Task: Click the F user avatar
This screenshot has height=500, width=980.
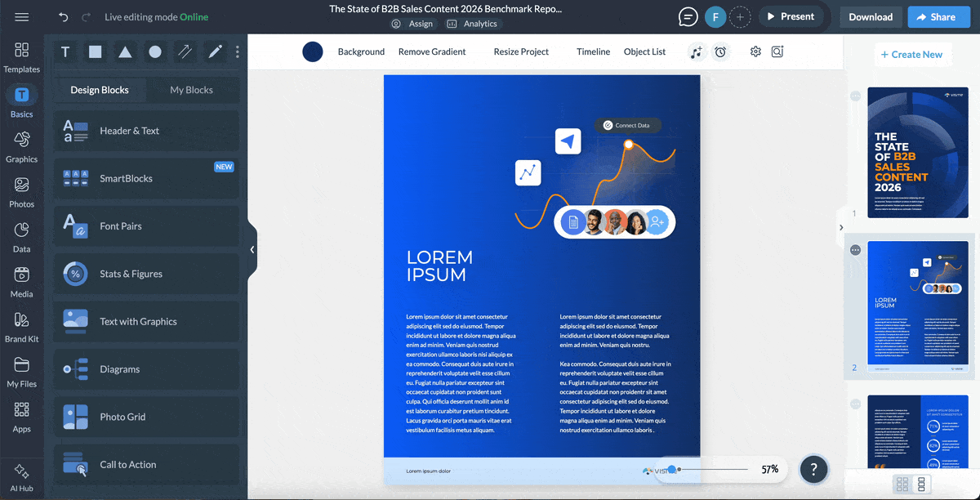Action: [x=715, y=16]
